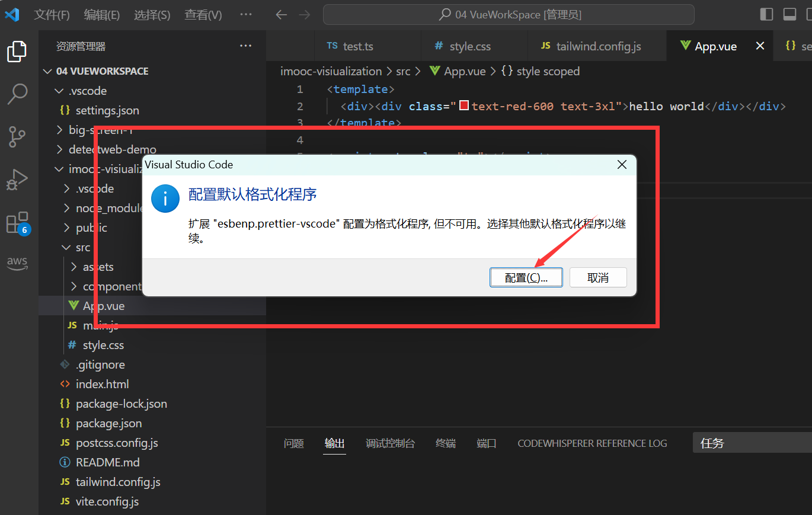The width and height of the screenshot is (812, 515).
Task: Open .gitignore in the file tree
Action: click(x=152, y=364)
